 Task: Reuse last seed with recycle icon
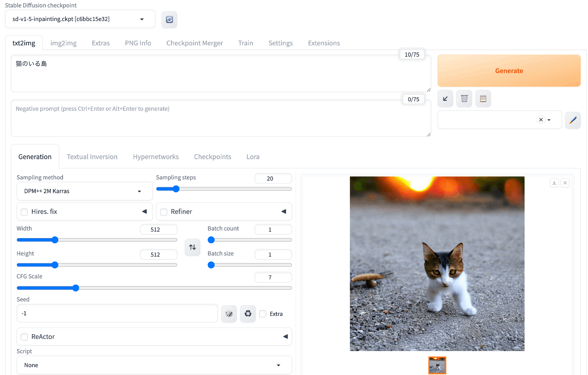click(248, 314)
